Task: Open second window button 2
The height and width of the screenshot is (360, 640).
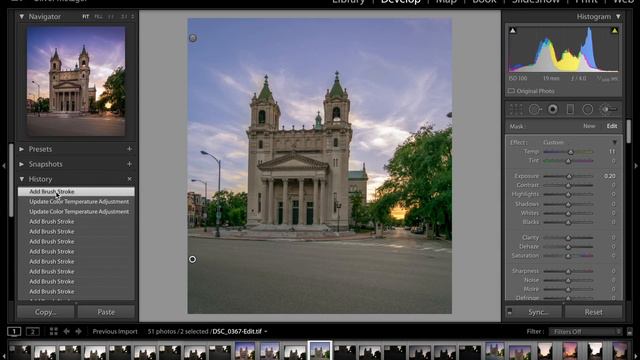Action: [33, 331]
